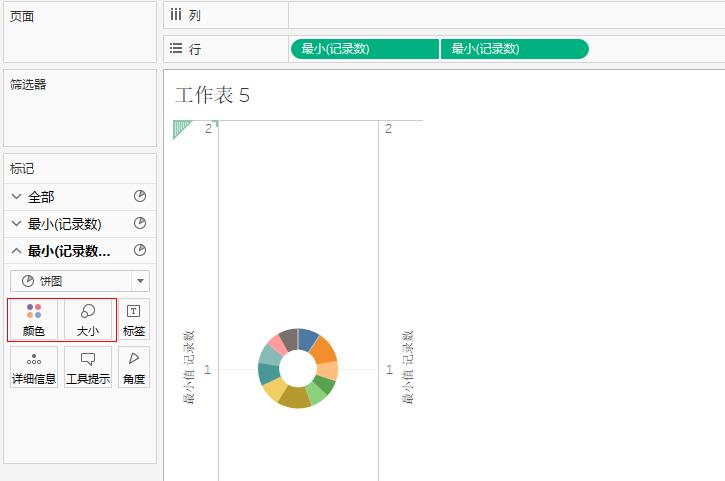725x481 pixels.
Task: Open the 角度 (Angle) mark card
Action: (134, 367)
